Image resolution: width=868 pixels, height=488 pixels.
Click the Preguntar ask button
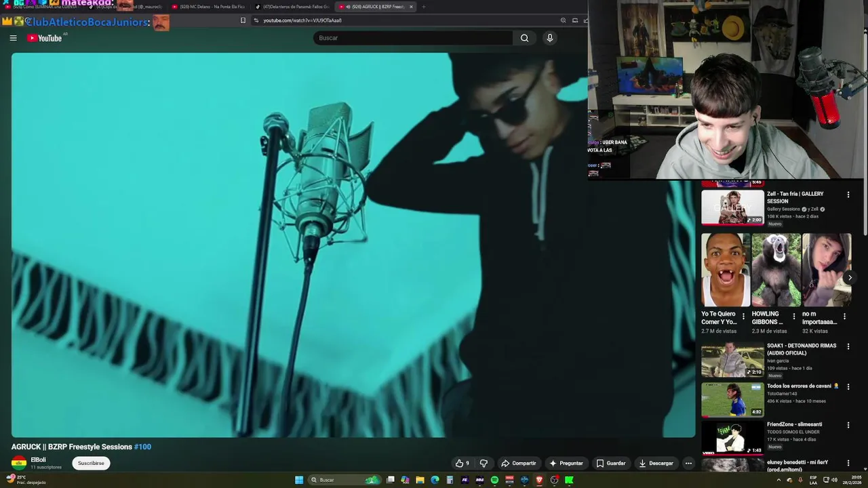coord(566,464)
